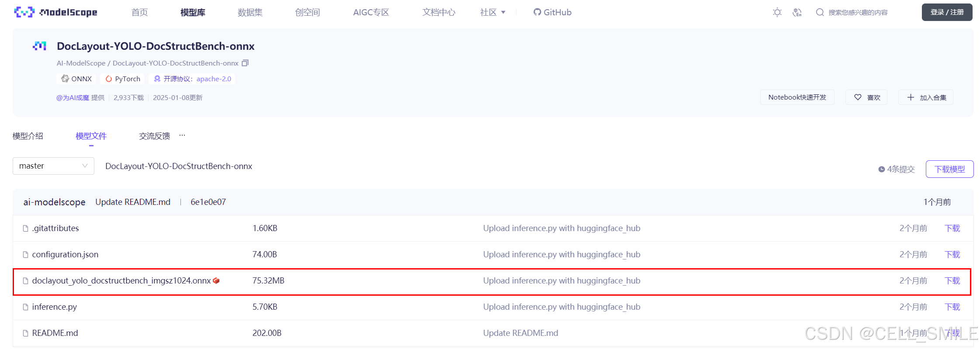This screenshot has width=980, height=349.
Task: Switch to the 交流反馈 tab
Action: coord(154,136)
